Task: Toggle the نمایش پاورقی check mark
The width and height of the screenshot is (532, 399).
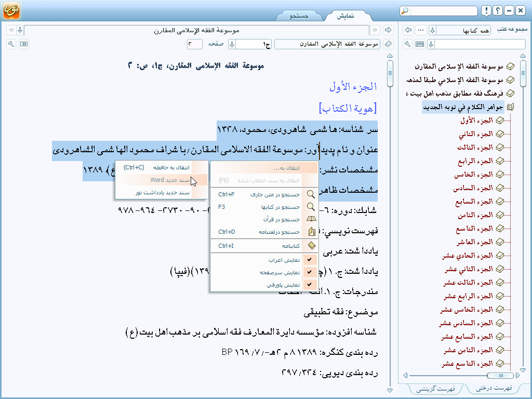Action: 310,284
